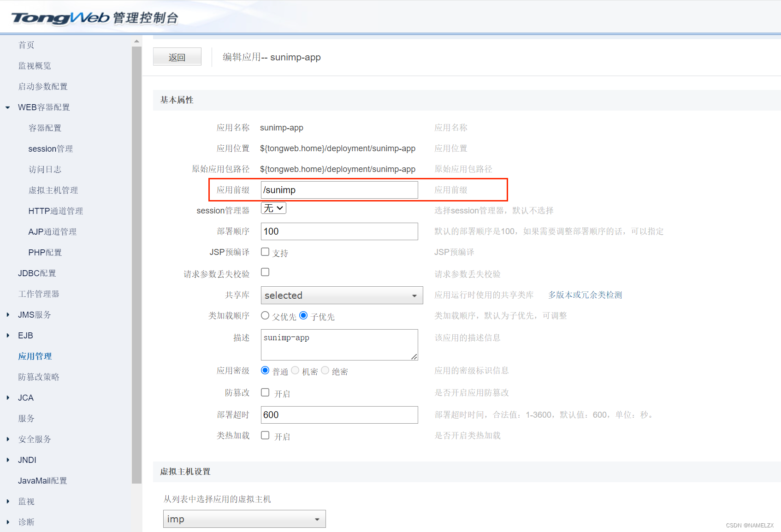Open the virtual host imp dropdown
This screenshot has width=781, height=532.
[x=244, y=519]
